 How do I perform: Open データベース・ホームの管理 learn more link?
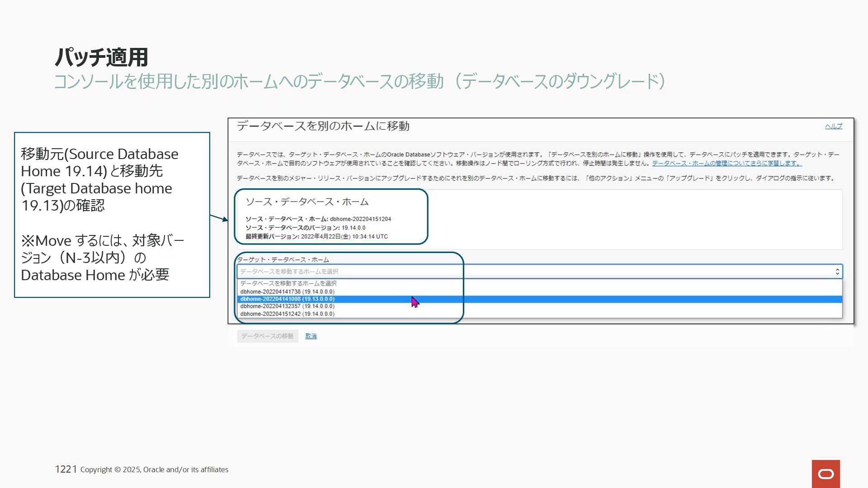point(726,164)
